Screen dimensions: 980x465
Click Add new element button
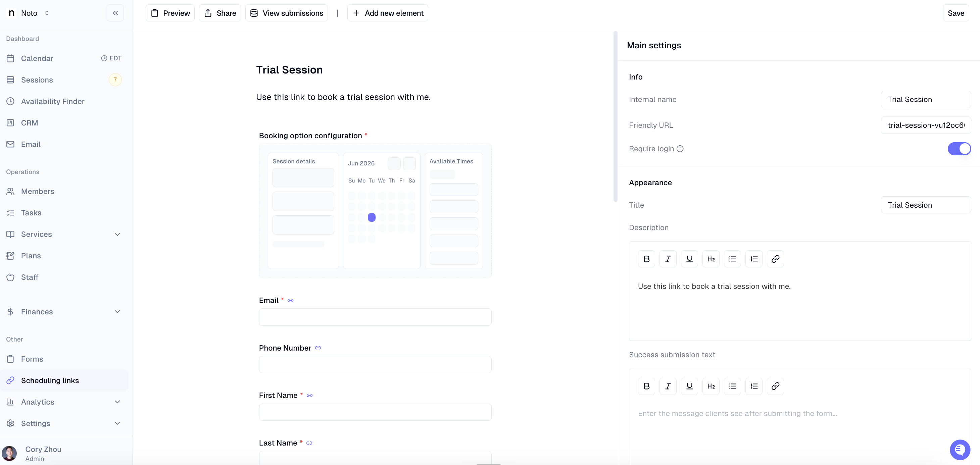coord(388,13)
